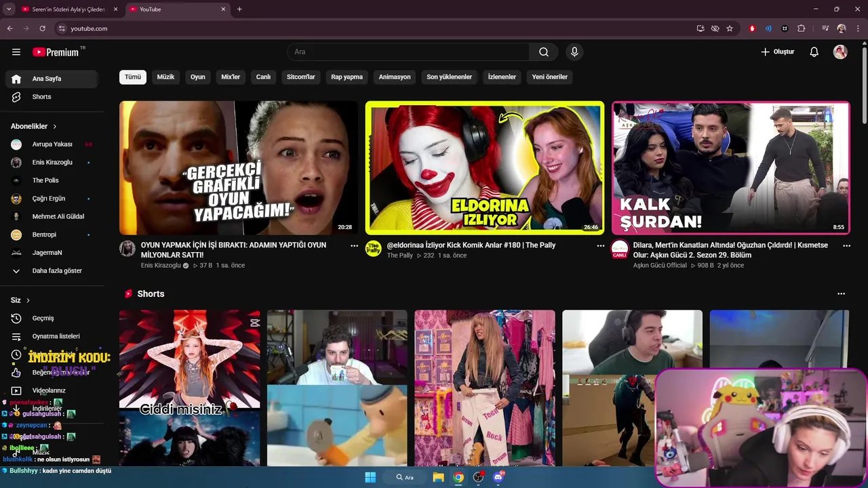Play the KALK ŞURDAN video thumbnail
The image size is (868, 488).
(x=730, y=167)
